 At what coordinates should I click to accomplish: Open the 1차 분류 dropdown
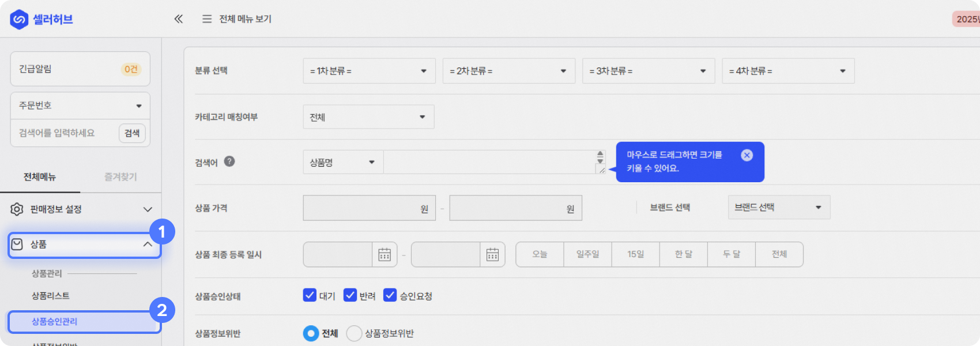tap(369, 71)
